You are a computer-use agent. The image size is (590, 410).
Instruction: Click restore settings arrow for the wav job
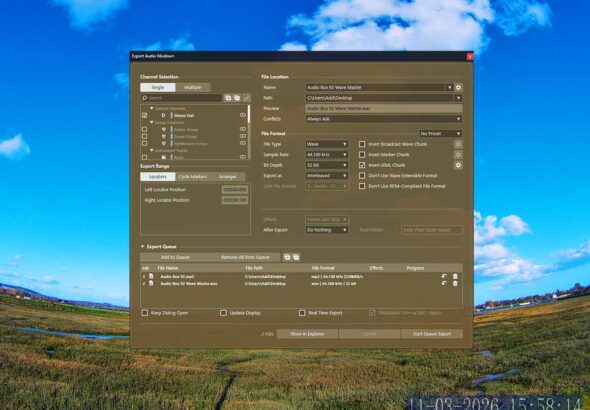click(444, 283)
